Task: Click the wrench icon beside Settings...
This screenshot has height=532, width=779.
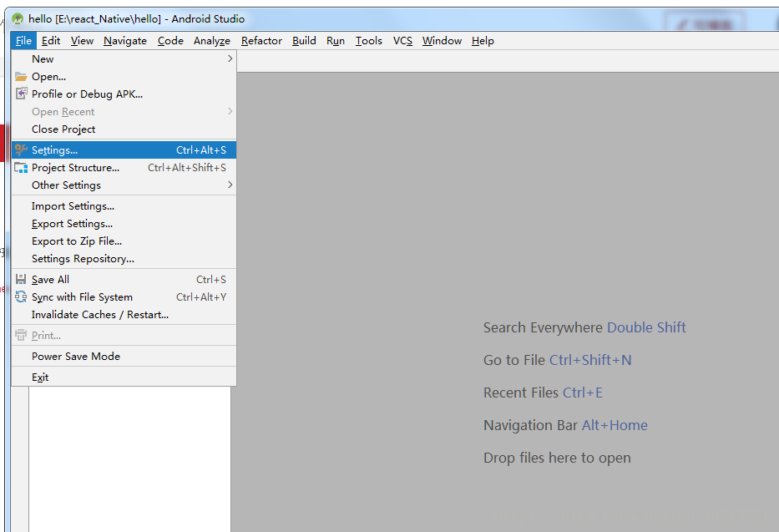Action: coord(21,149)
